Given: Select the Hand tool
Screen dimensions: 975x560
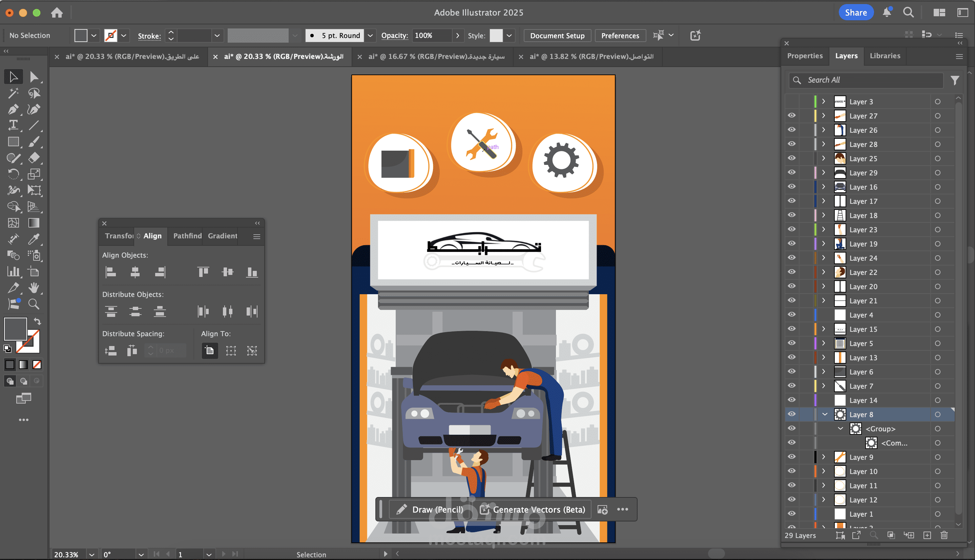Looking at the screenshot, I should 34,288.
